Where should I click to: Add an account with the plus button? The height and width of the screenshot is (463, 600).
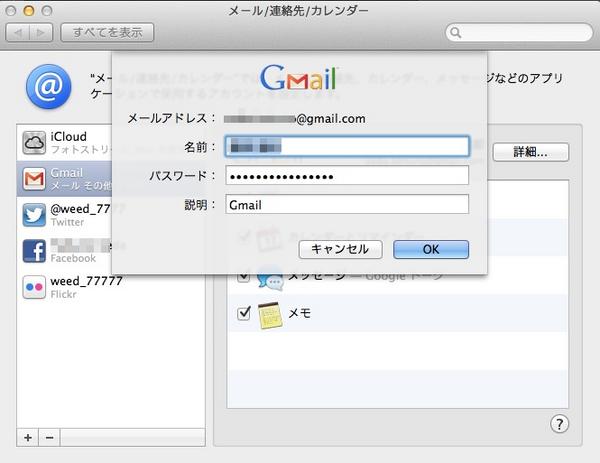[28, 437]
